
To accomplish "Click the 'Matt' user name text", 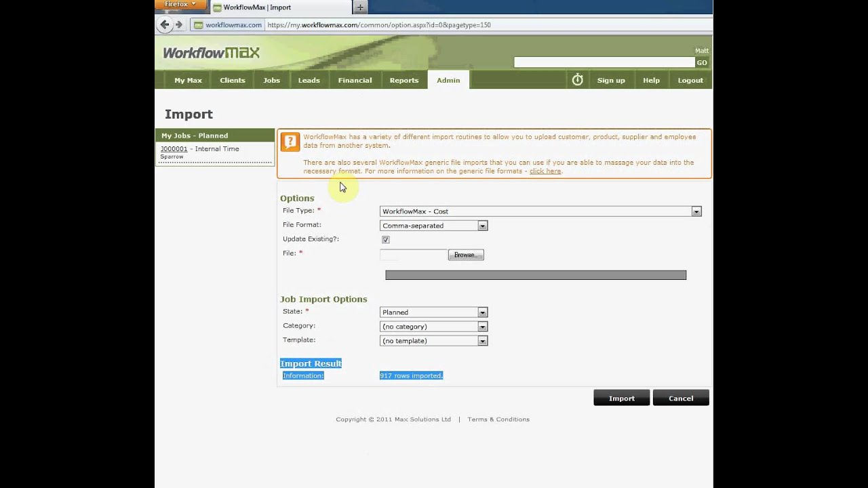I will point(702,51).
